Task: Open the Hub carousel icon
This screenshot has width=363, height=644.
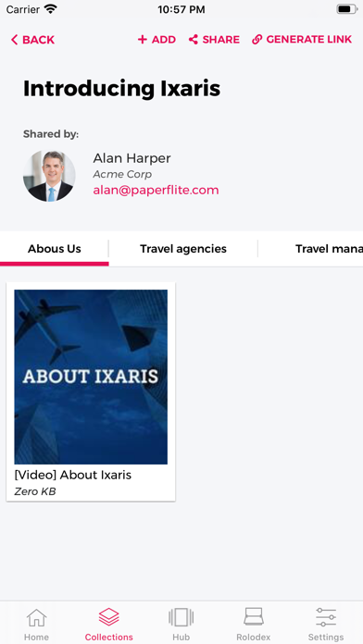Action: coord(181,617)
